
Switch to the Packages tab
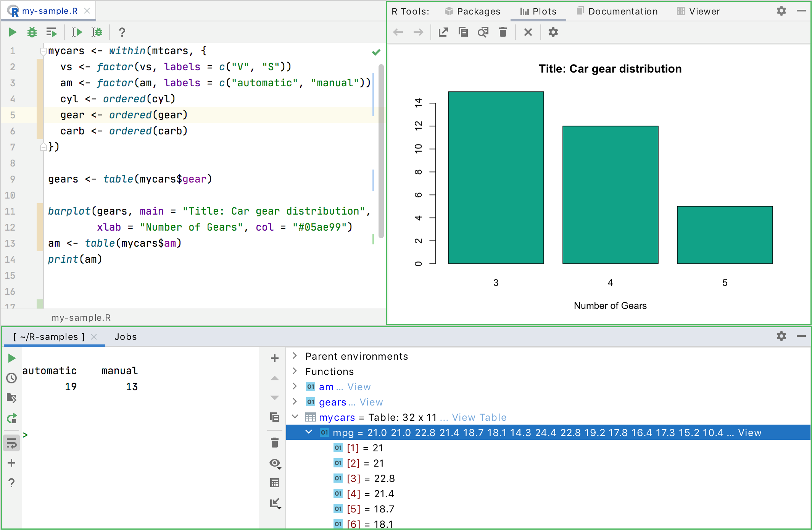[x=473, y=11]
